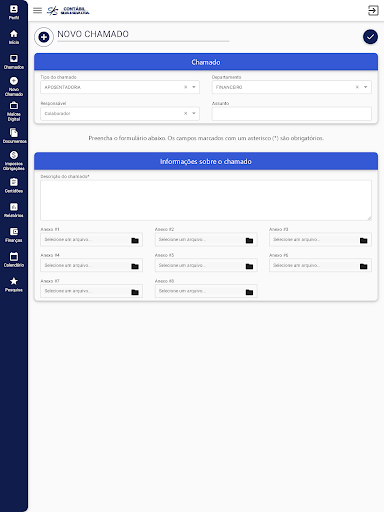
Task: Expand the Tipo do chamado dropdown arrow
Action: (x=194, y=87)
